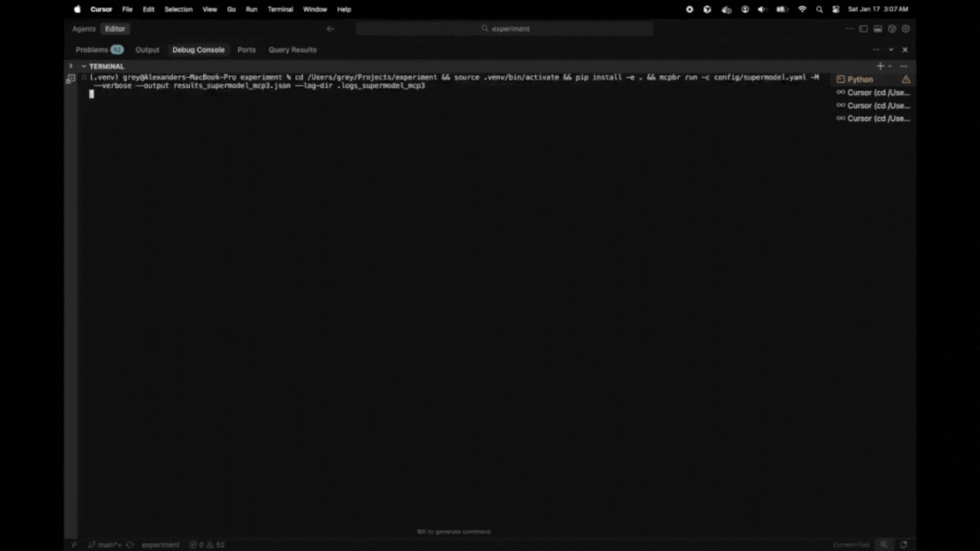980x551 pixels.
Task: Toggle the primary sidebar layout icon
Action: click(x=864, y=29)
